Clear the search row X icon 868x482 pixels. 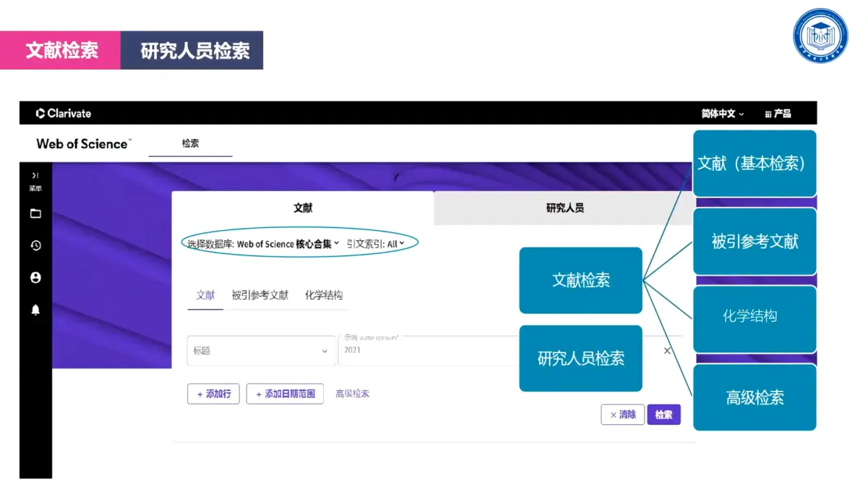[x=667, y=350]
